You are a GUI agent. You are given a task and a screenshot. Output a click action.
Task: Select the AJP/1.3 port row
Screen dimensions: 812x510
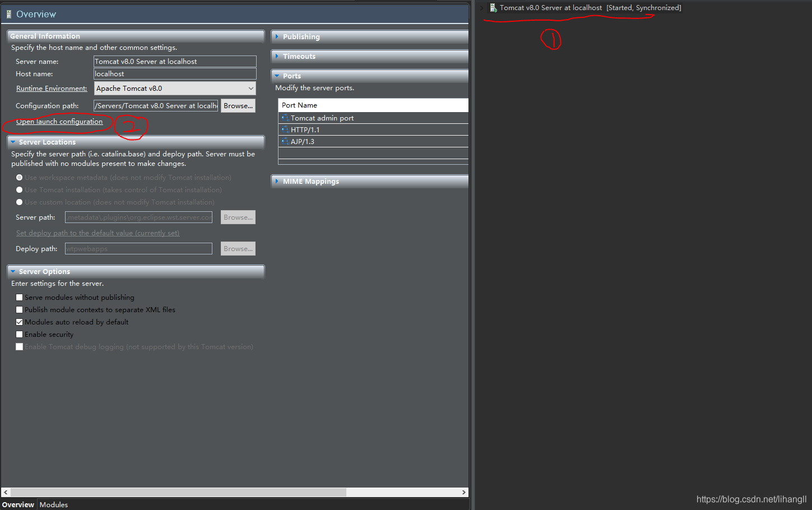pyautogui.click(x=373, y=141)
